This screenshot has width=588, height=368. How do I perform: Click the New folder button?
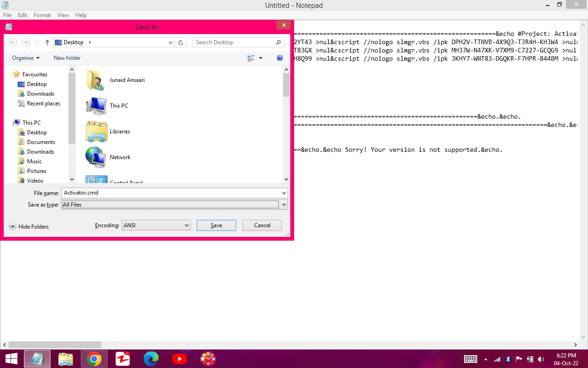[x=67, y=58]
